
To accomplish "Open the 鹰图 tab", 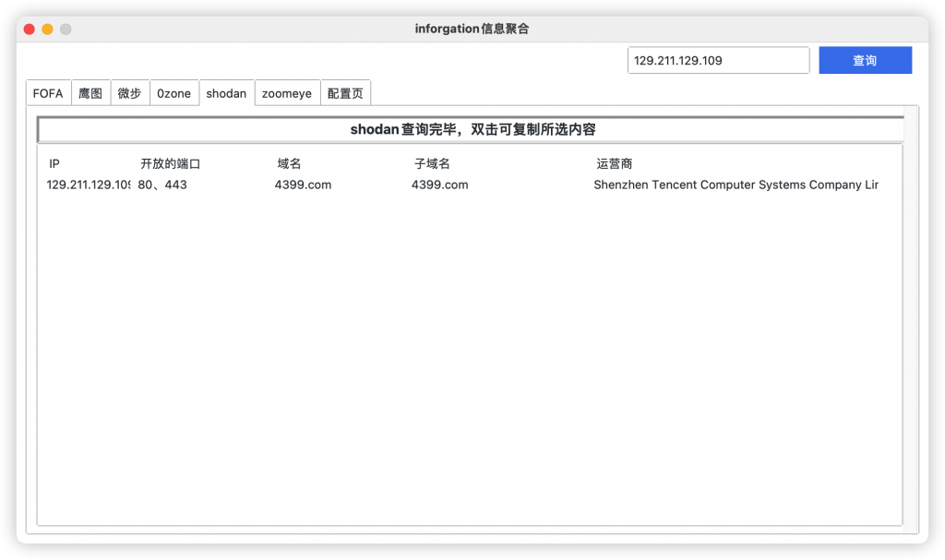I will [90, 92].
